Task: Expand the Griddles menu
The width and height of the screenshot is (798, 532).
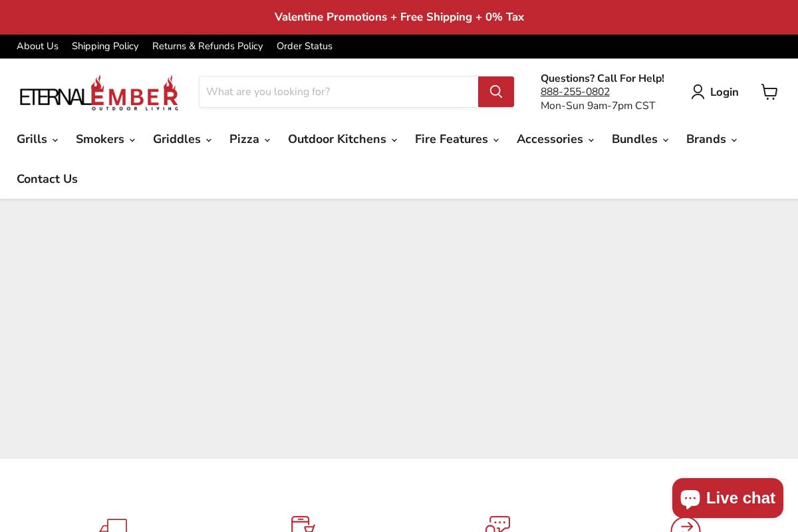Action: coord(182,139)
